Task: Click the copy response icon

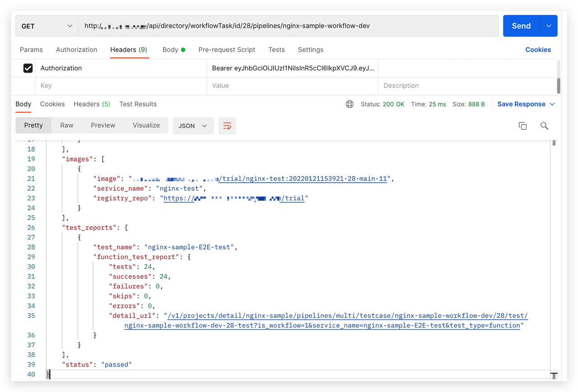Action: [522, 126]
